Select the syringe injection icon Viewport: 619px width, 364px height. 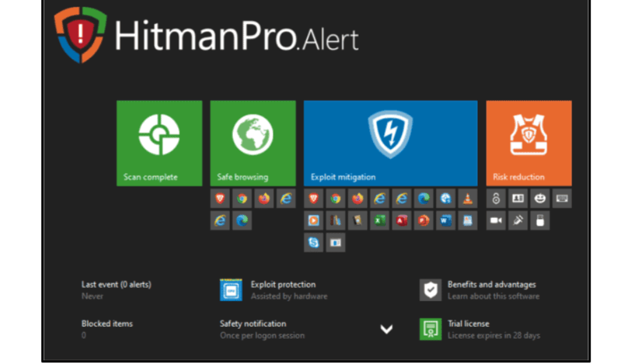pos(518,220)
